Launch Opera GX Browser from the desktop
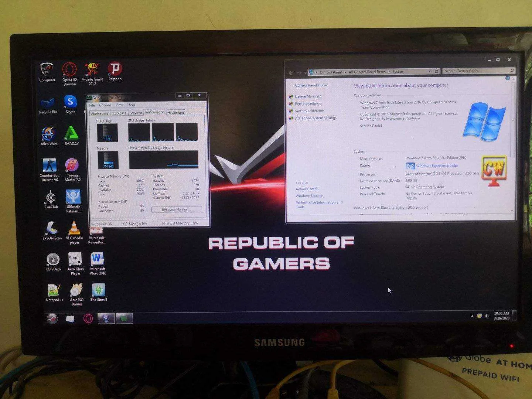The height and width of the screenshot is (399, 532). pyautogui.click(x=69, y=74)
